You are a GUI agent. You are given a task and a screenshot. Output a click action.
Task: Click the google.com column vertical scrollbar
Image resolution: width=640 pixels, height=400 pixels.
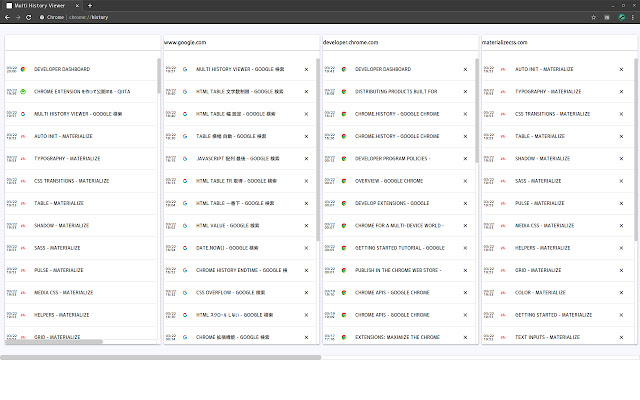318,149
